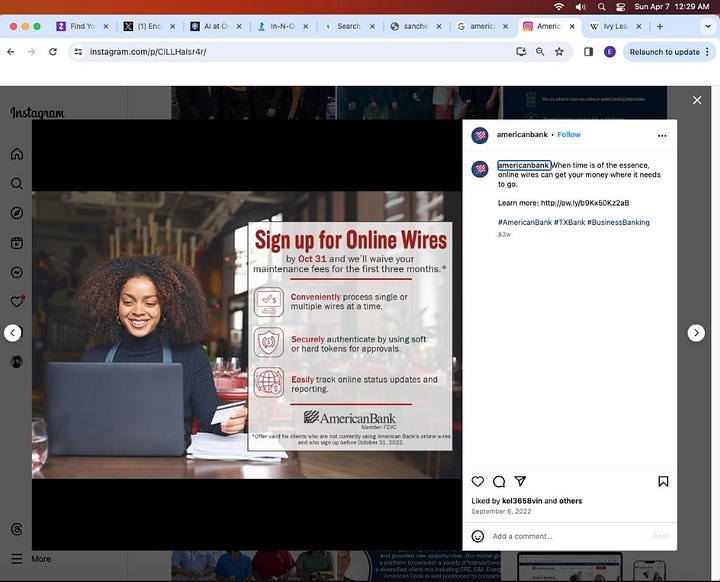Open the Messenger icon in the sidebar
Screen dimensions: 720x582
click(17, 272)
